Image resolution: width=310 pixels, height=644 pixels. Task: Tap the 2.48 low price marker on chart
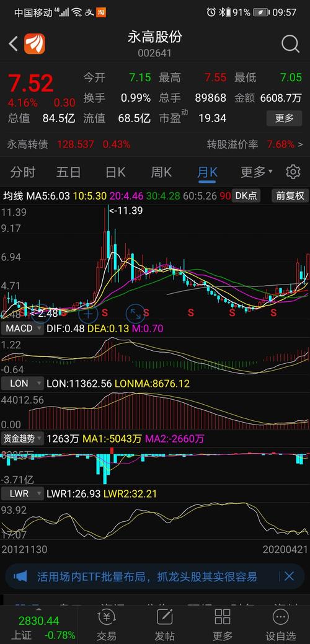pos(44,314)
